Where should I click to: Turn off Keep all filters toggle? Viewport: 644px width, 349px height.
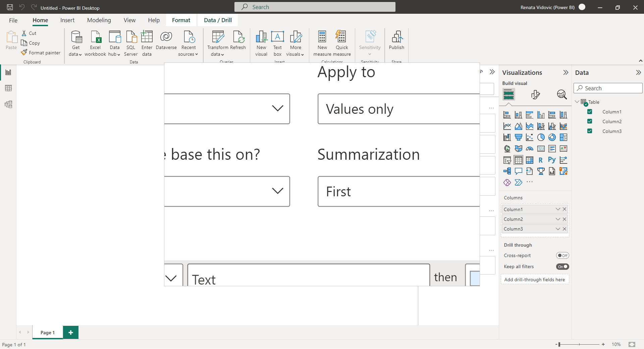point(562,267)
